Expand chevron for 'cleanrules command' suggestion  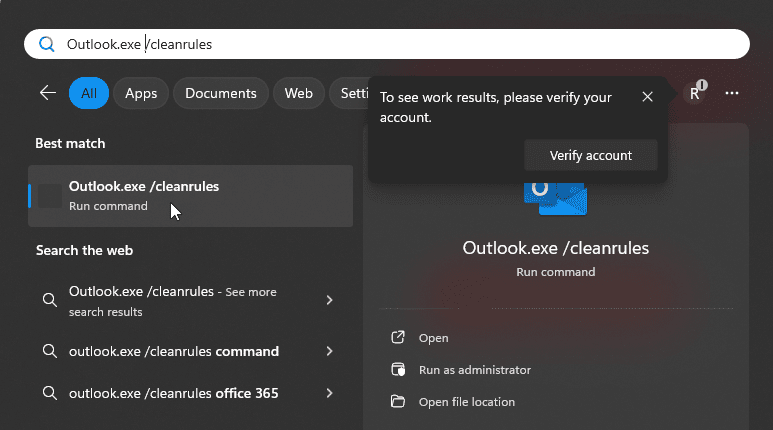coord(329,351)
